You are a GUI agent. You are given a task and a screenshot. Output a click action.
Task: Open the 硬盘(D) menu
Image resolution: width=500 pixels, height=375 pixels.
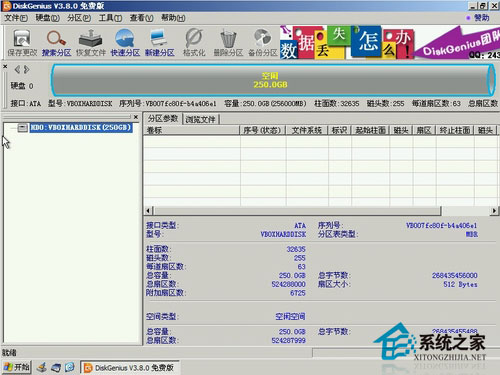click(x=47, y=18)
